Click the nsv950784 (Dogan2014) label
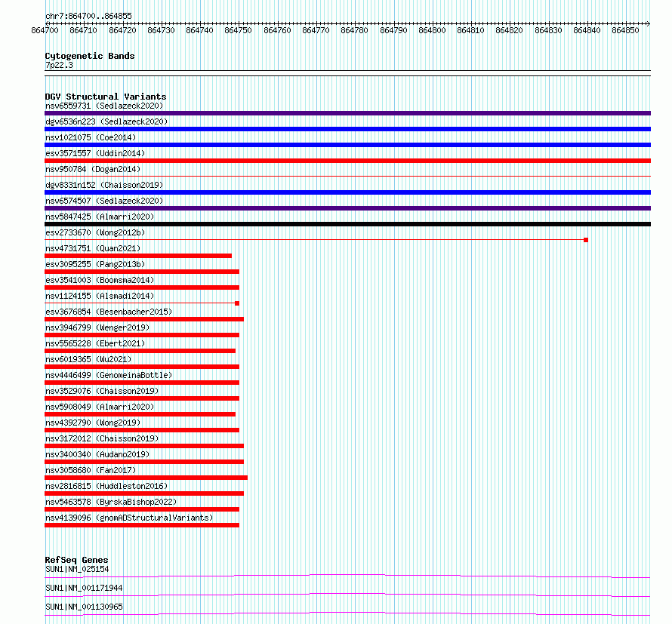 [x=93, y=169]
